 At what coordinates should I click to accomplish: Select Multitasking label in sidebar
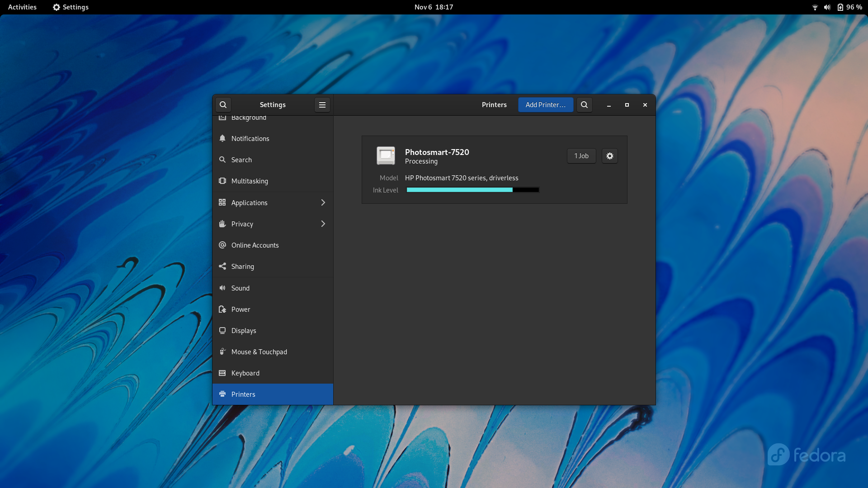[x=250, y=181]
